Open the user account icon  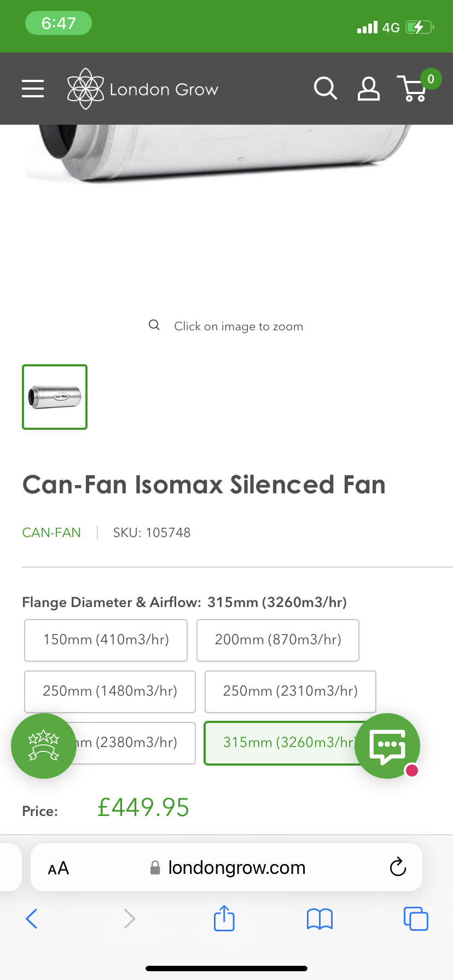(x=368, y=89)
